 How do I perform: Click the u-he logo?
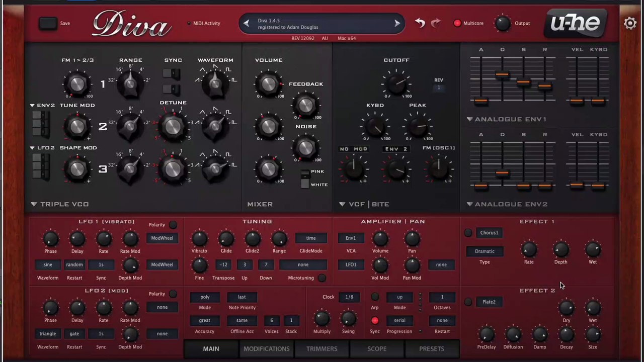(x=575, y=23)
